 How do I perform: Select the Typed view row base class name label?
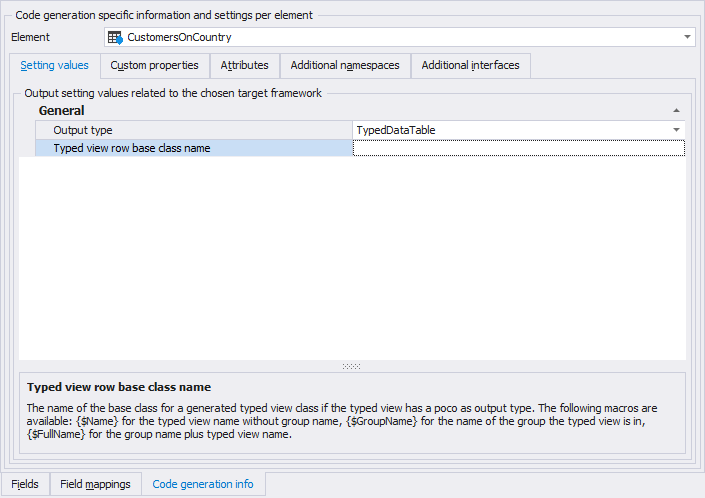pos(131,148)
